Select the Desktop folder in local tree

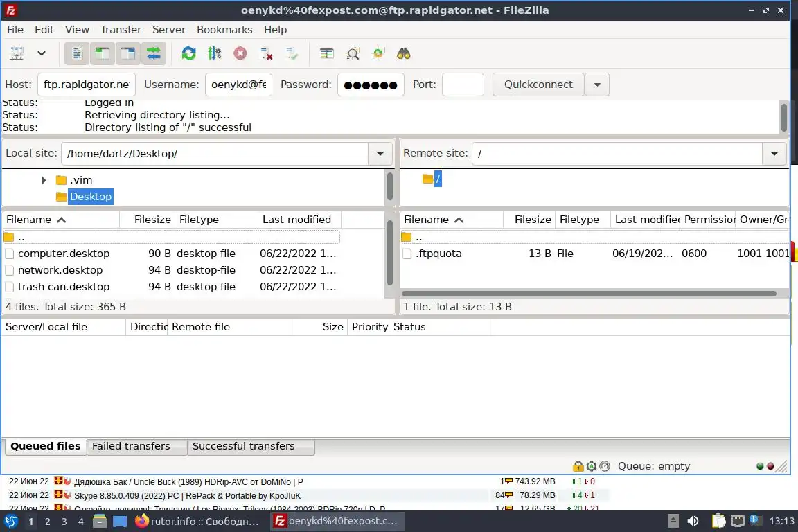(90, 197)
